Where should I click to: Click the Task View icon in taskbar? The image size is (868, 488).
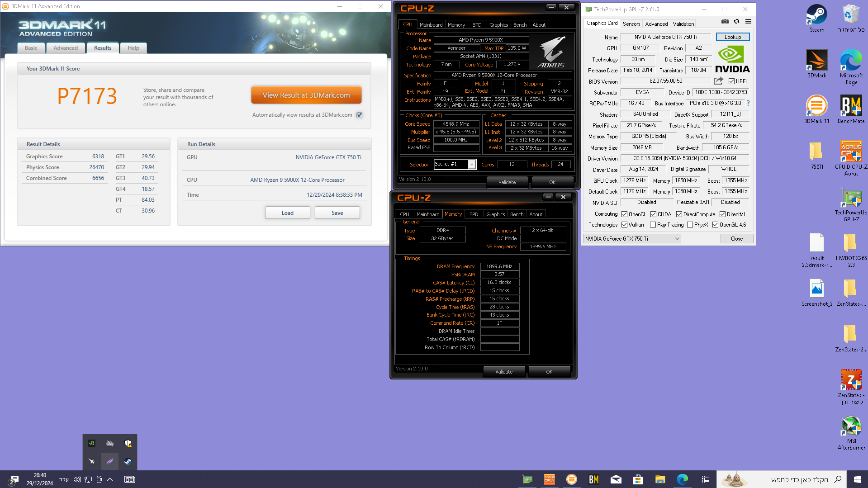click(705, 479)
